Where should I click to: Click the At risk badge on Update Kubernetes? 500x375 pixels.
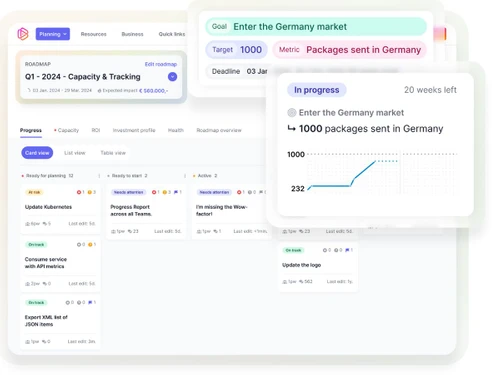[x=34, y=192]
